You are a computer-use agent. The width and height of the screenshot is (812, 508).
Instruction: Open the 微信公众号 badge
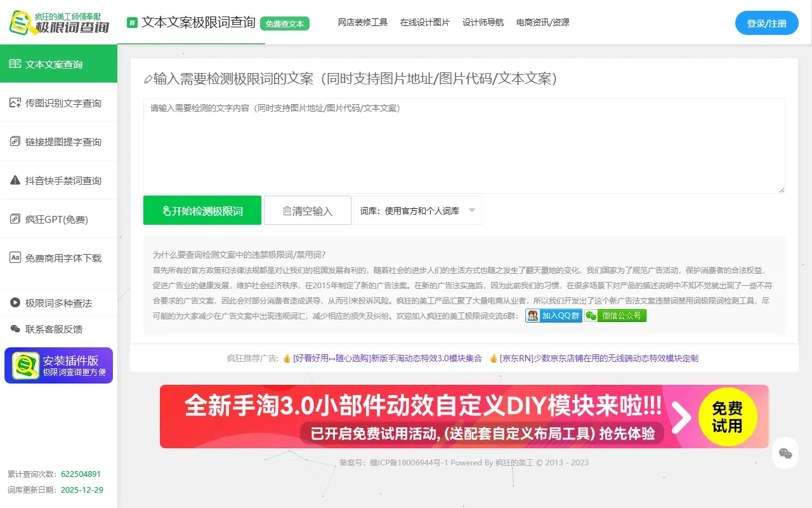[616, 316]
